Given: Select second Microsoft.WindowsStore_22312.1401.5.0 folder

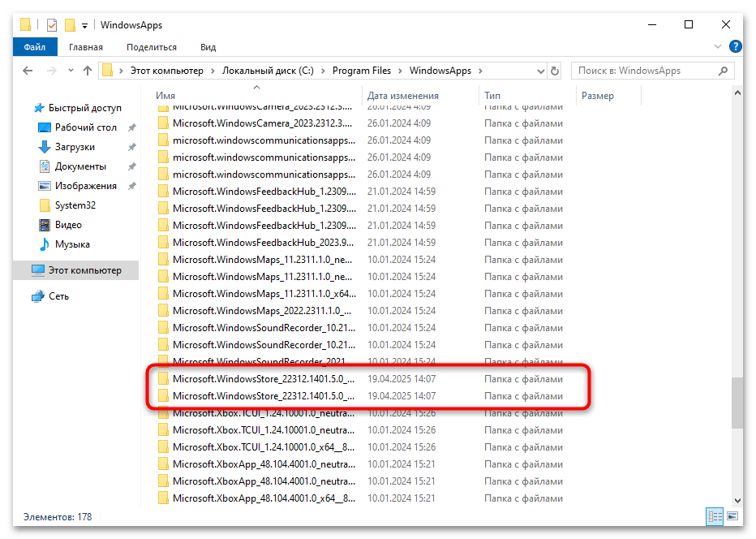Looking at the screenshot, I should 362,395.
